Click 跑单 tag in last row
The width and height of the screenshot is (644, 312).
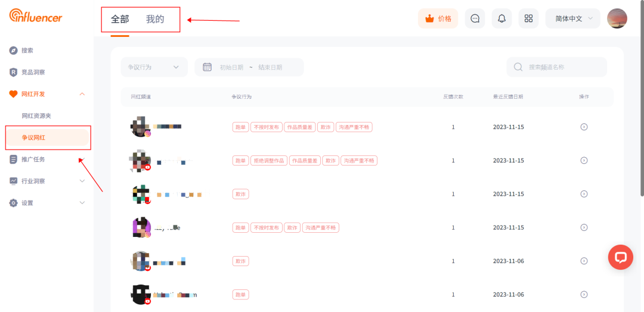[x=241, y=295]
